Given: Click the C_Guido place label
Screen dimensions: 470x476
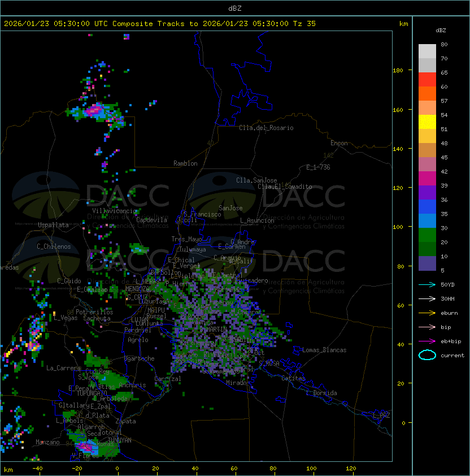Looking at the screenshot, I should [69, 281].
